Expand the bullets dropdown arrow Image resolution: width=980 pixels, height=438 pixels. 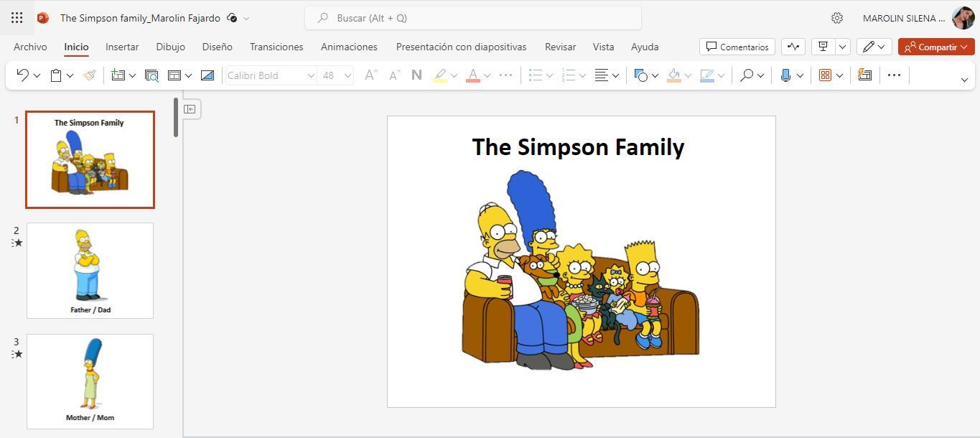pos(549,75)
